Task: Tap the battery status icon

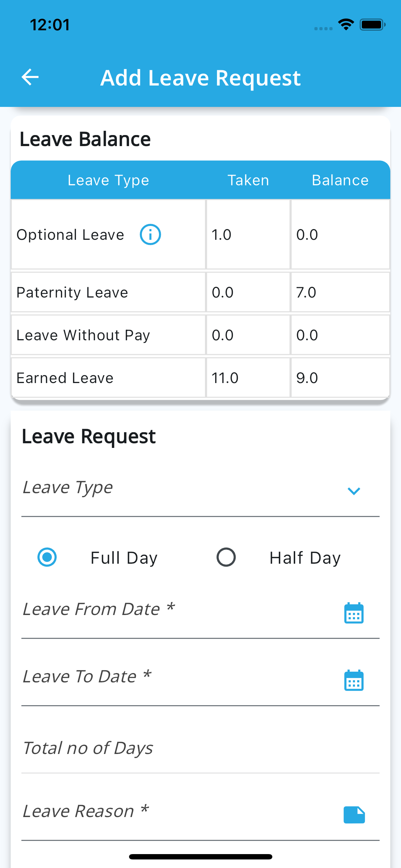Action: [372, 25]
